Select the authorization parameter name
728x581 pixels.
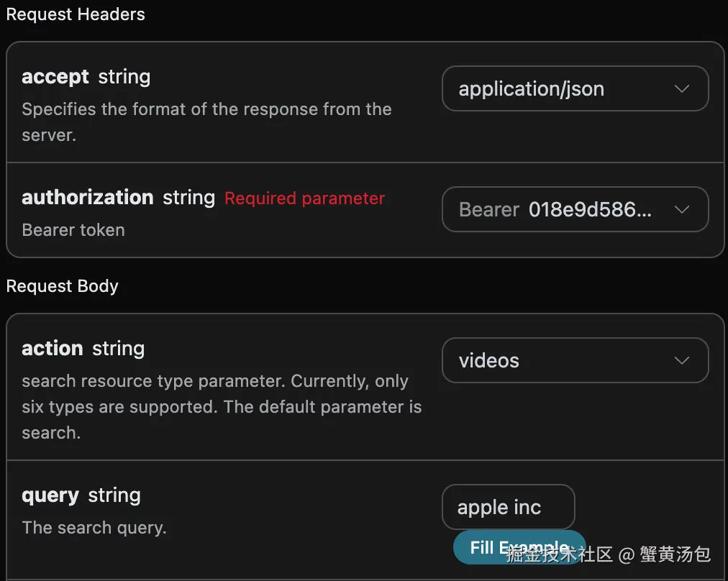click(x=88, y=198)
